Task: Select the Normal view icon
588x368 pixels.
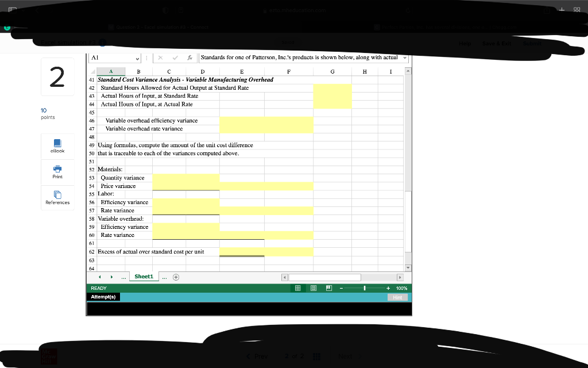Action: click(x=298, y=287)
